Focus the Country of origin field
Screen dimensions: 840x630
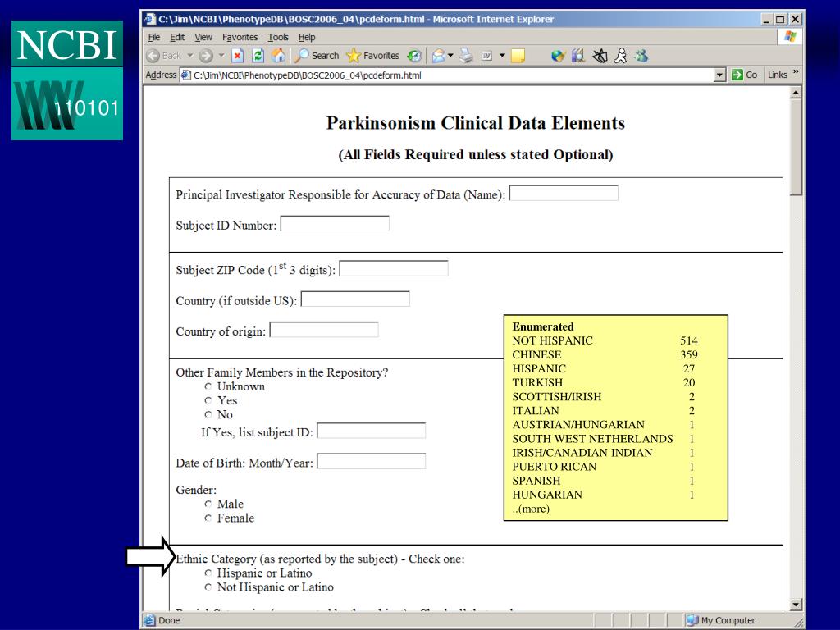[x=323, y=330]
